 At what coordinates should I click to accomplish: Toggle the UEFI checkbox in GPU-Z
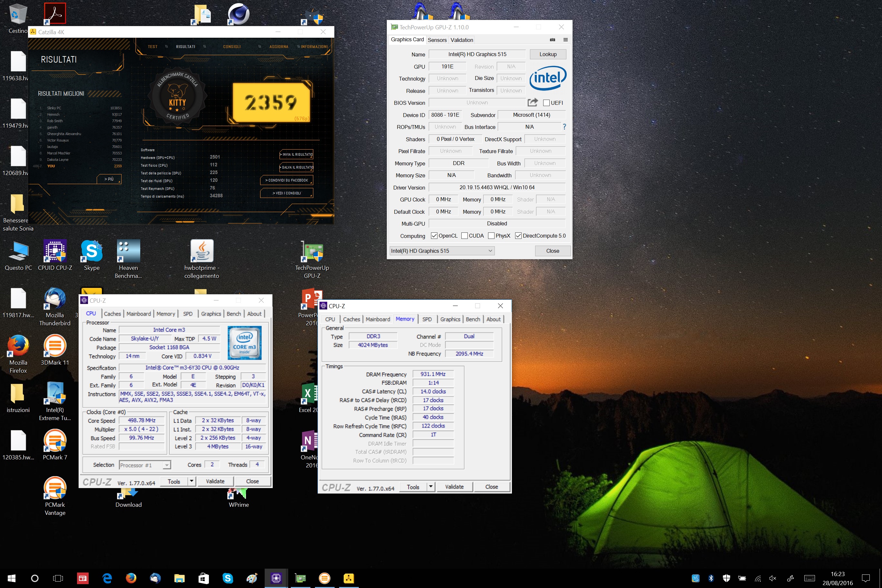click(x=546, y=103)
